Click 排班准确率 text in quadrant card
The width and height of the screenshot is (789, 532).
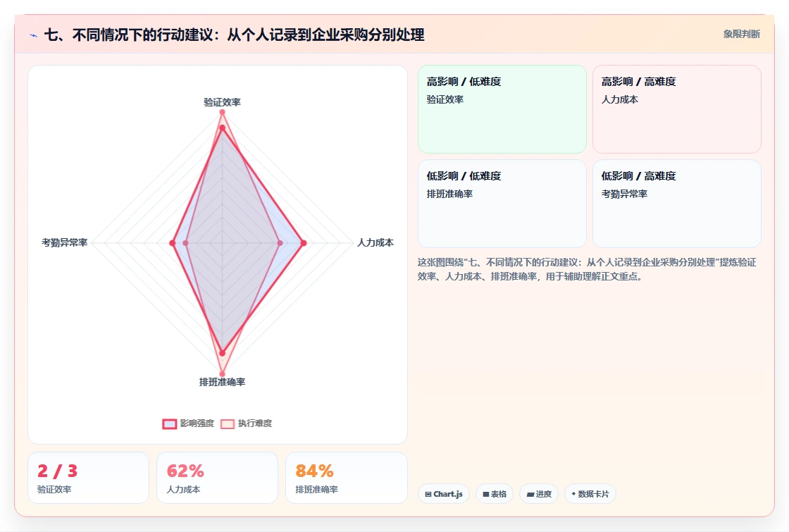coord(450,194)
